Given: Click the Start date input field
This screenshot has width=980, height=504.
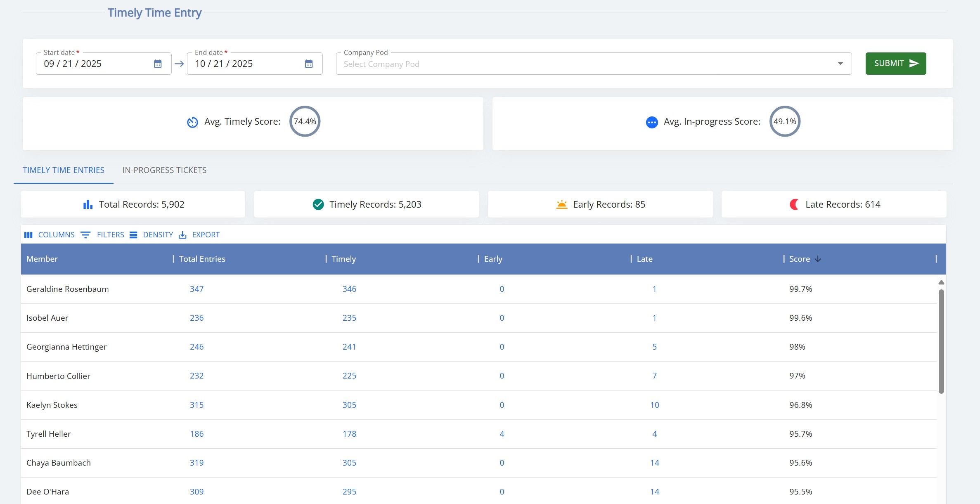Looking at the screenshot, I should [95, 64].
